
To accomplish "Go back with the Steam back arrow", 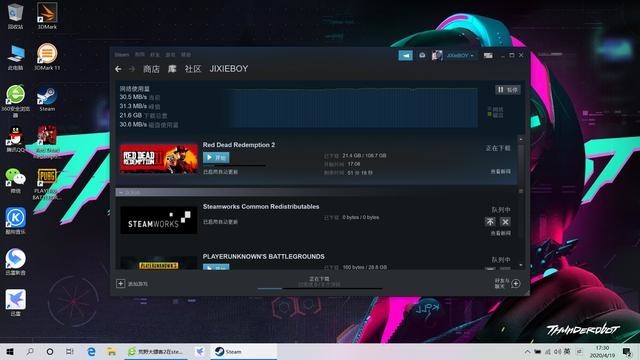I will [x=118, y=69].
